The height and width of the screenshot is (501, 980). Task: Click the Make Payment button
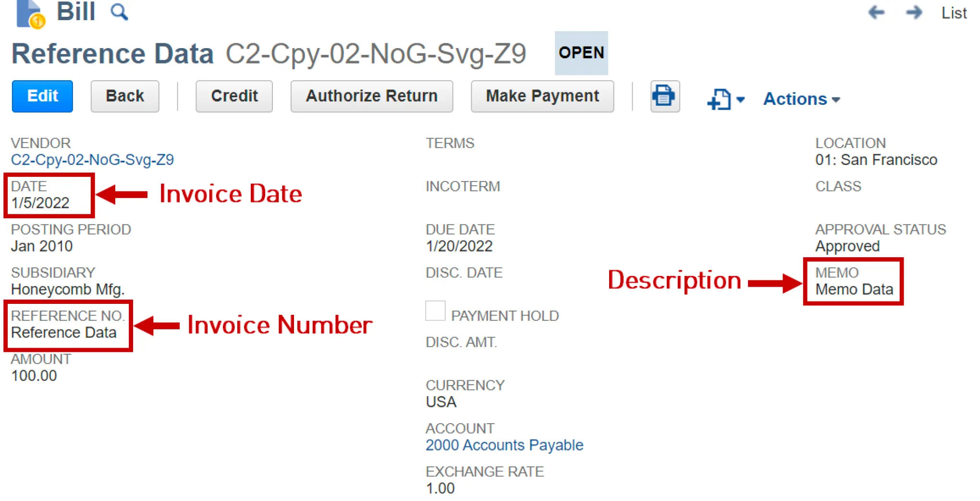click(x=542, y=96)
